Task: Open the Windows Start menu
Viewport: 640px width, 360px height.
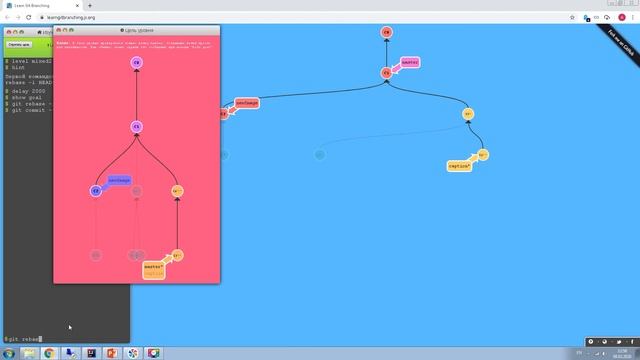Action: point(9,353)
